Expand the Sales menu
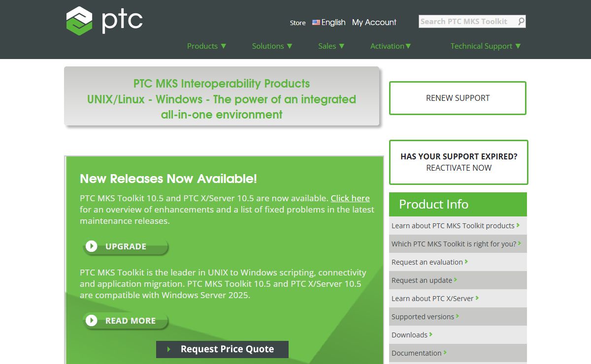This screenshot has width=591, height=364. pyautogui.click(x=331, y=46)
